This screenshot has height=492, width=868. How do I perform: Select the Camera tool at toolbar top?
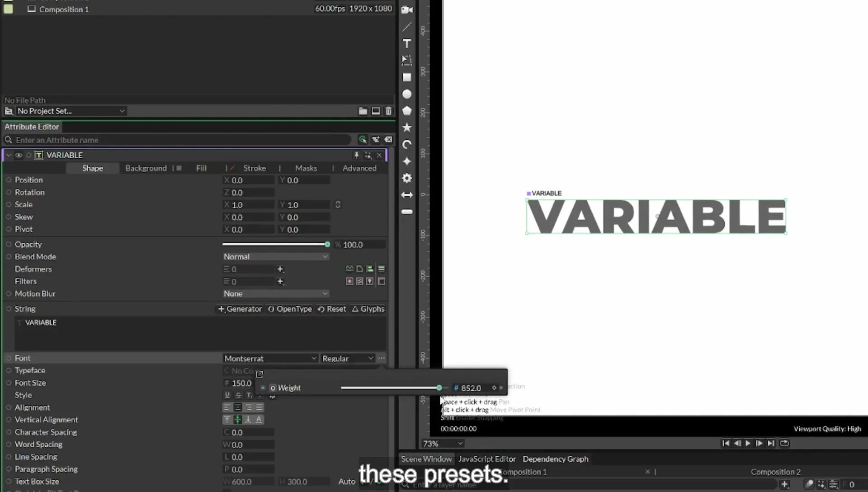click(407, 10)
